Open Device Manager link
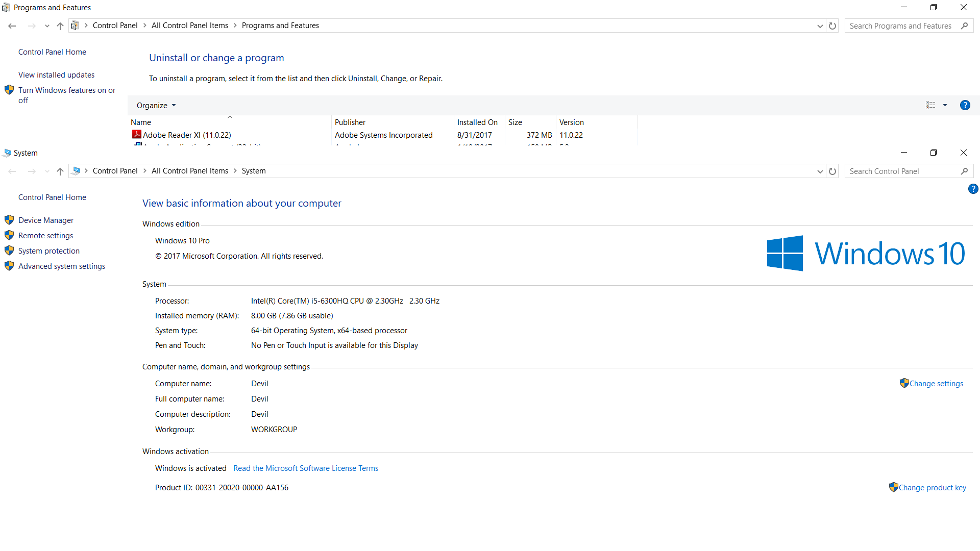Image resolution: width=980 pixels, height=551 pixels. tap(46, 220)
